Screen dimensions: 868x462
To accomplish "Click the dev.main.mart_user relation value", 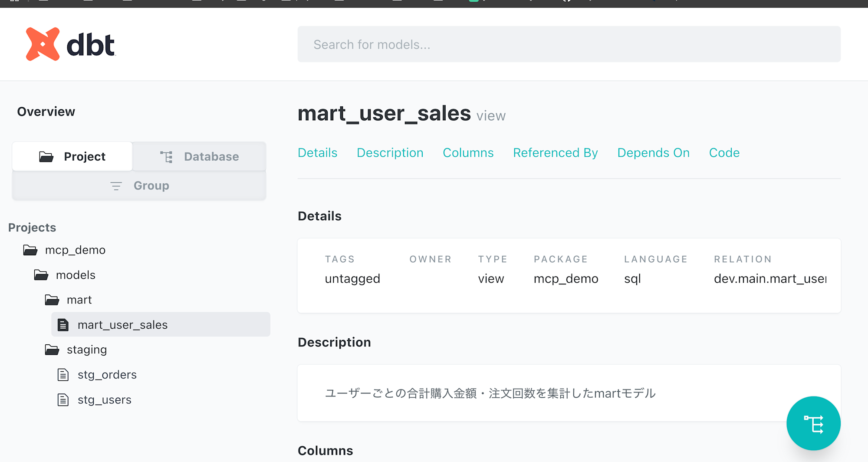I will (x=770, y=278).
